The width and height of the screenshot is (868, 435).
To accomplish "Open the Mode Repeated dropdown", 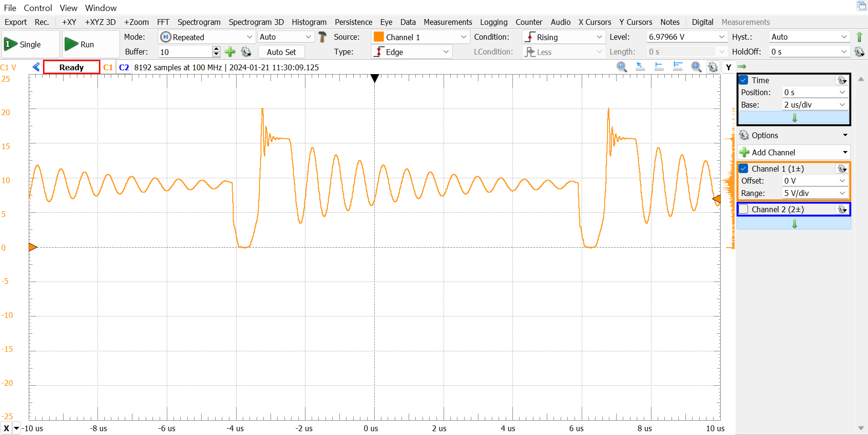I will (x=206, y=37).
